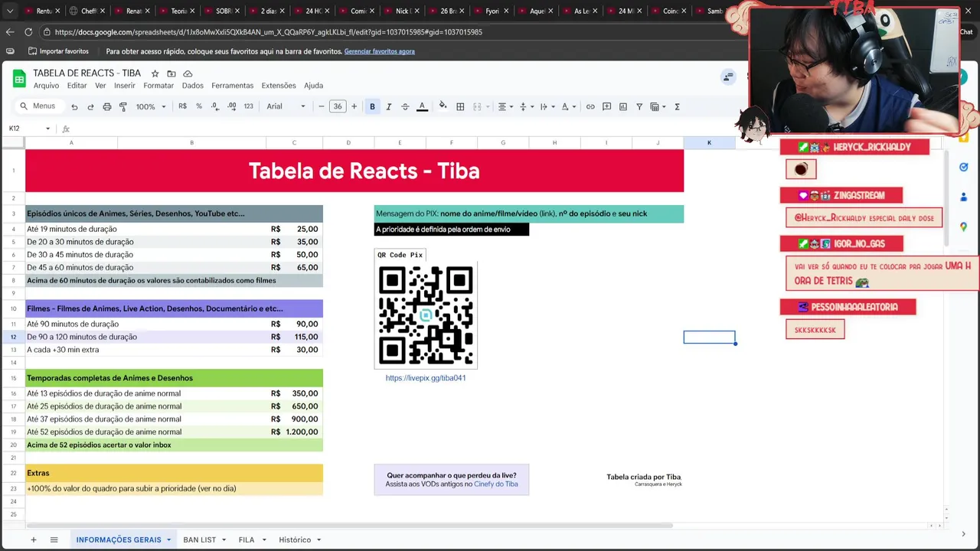
Task: Expand the K12 name box dropdown
Action: pyautogui.click(x=47, y=129)
